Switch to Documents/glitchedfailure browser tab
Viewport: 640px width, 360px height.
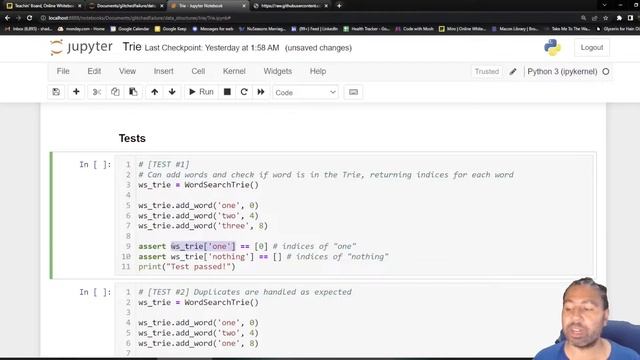point(126,6)
